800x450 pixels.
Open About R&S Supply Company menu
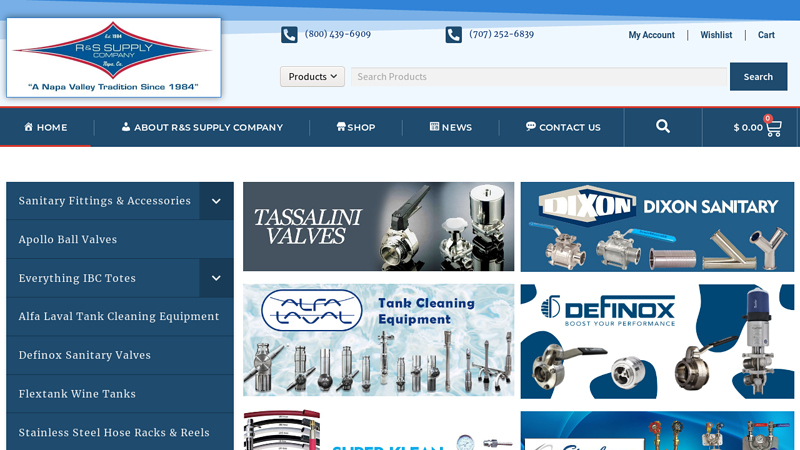point(202,128)
